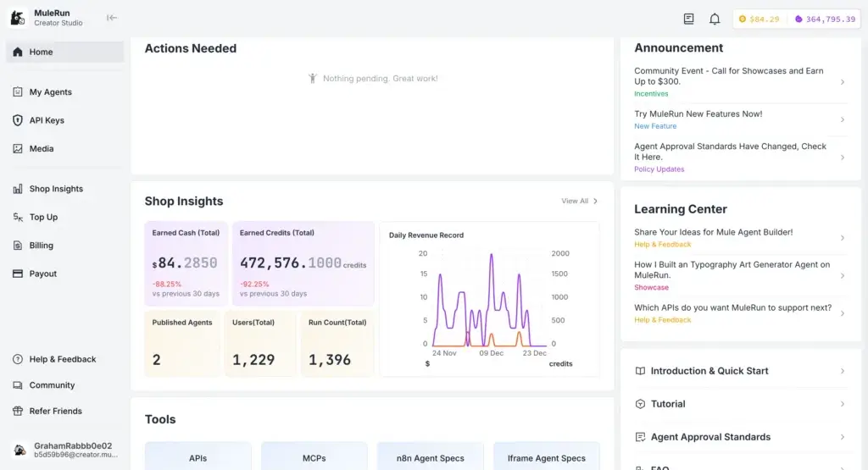Image resolution: width=868 pixels, height=470 pixels.
Task: Expand the Typography Art Generator article chevron
Action: tap(842, 276)
